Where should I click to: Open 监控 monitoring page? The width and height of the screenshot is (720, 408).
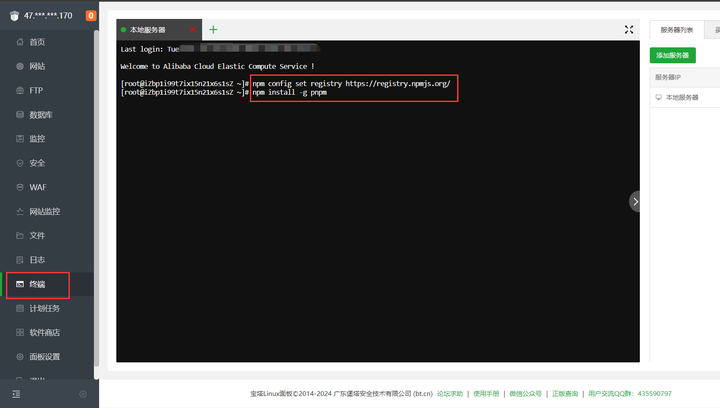click(x=37, y=139)
